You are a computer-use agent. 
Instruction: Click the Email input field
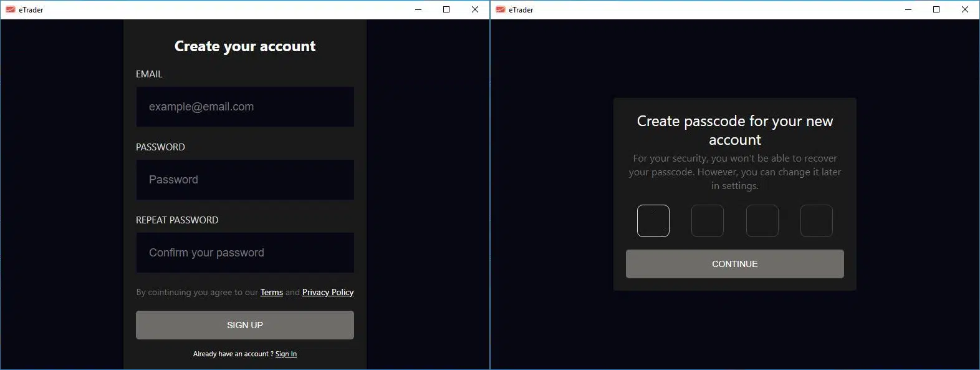(x=245, y=107)
